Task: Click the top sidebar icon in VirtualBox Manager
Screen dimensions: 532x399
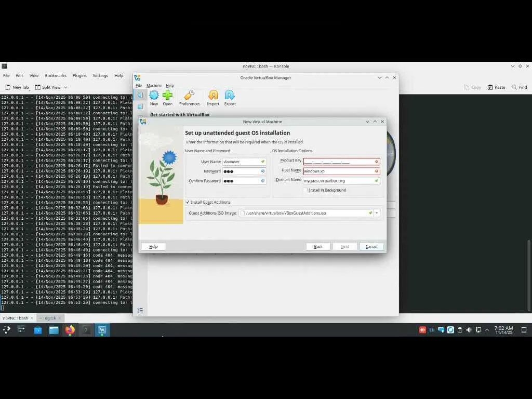Action: [x=140, y=95]
